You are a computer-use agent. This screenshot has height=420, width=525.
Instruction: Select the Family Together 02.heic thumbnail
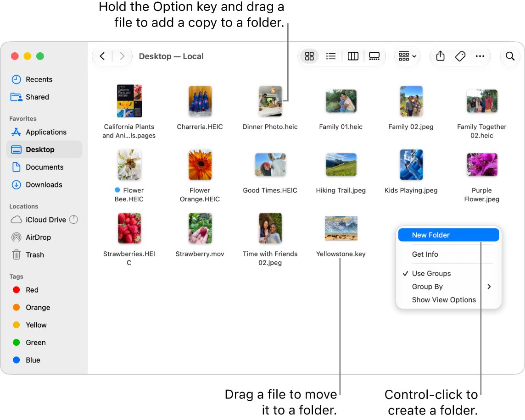coord(482,101)
